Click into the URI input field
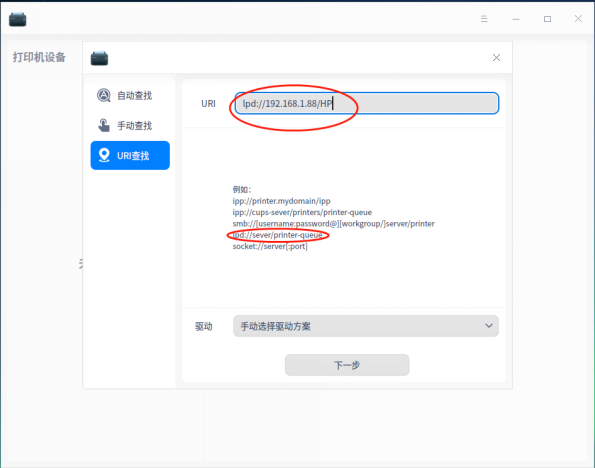 click(x=367, y=103)
